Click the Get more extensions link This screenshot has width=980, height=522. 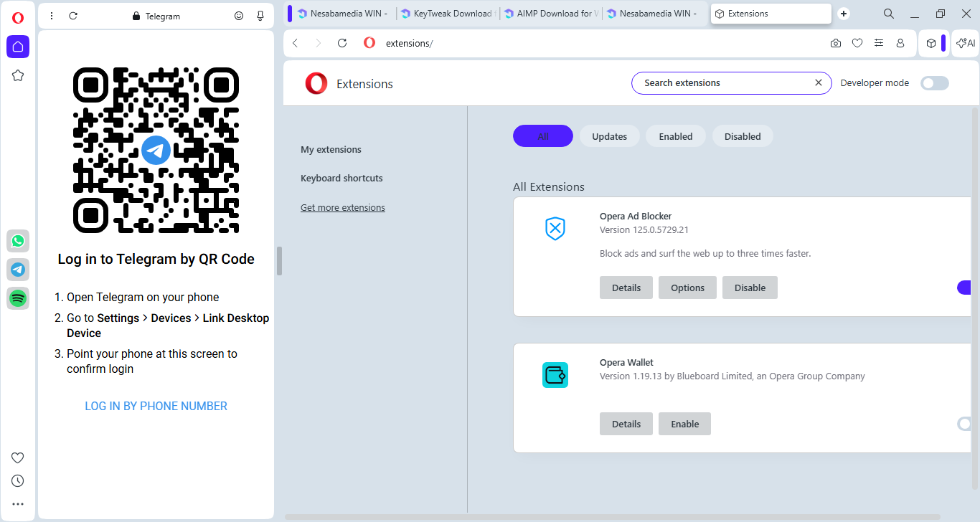[342, 208]
